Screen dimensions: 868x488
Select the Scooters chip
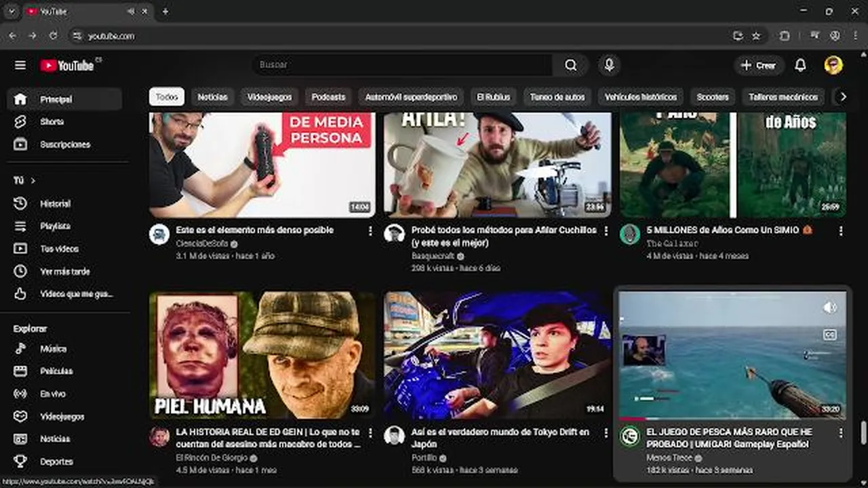click(713, 97)
